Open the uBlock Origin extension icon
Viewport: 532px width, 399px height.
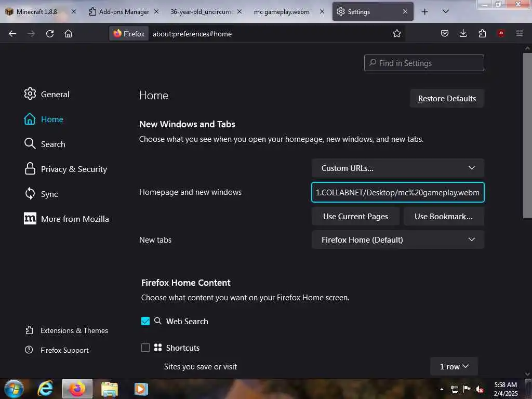click(501, 33)
